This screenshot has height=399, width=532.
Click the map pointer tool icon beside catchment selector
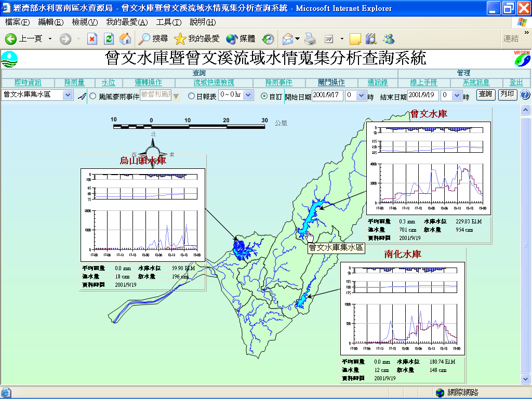[x=82, y=96]
